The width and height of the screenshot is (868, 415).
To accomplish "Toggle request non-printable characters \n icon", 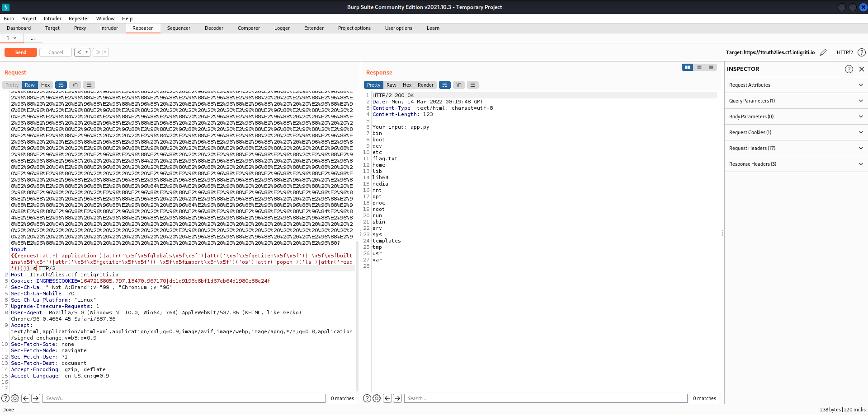I will (x=75, y=85).
